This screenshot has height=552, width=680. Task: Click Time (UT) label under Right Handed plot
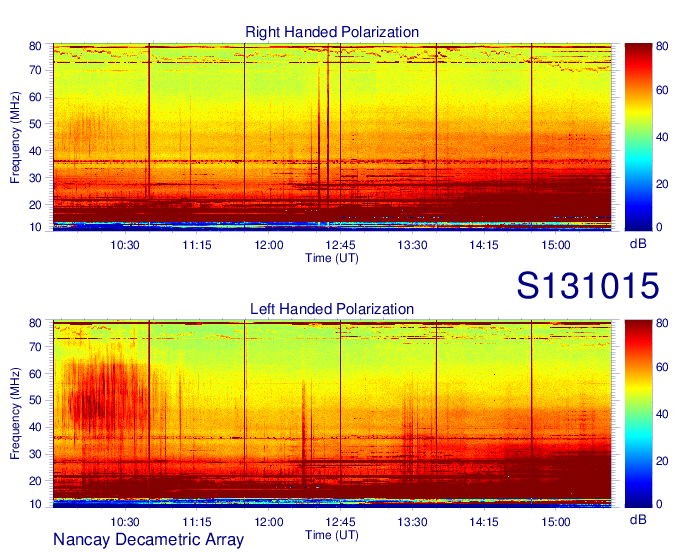(332, 258)
